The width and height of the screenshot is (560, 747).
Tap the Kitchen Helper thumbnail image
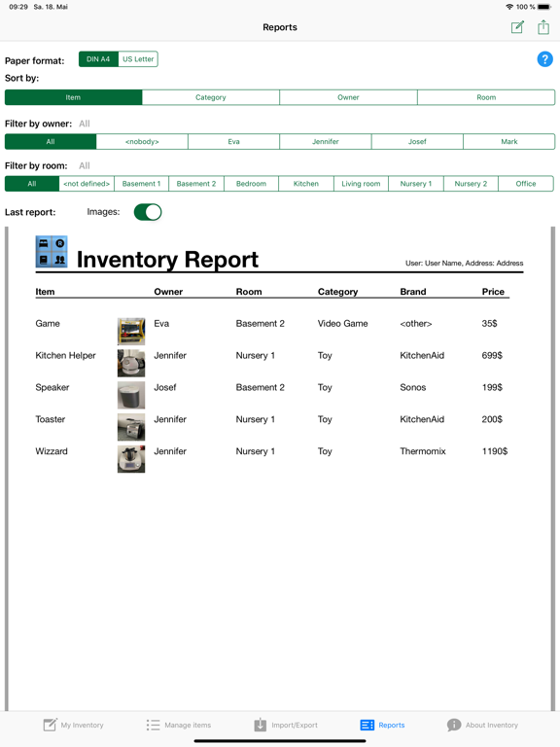pos(131,363)
